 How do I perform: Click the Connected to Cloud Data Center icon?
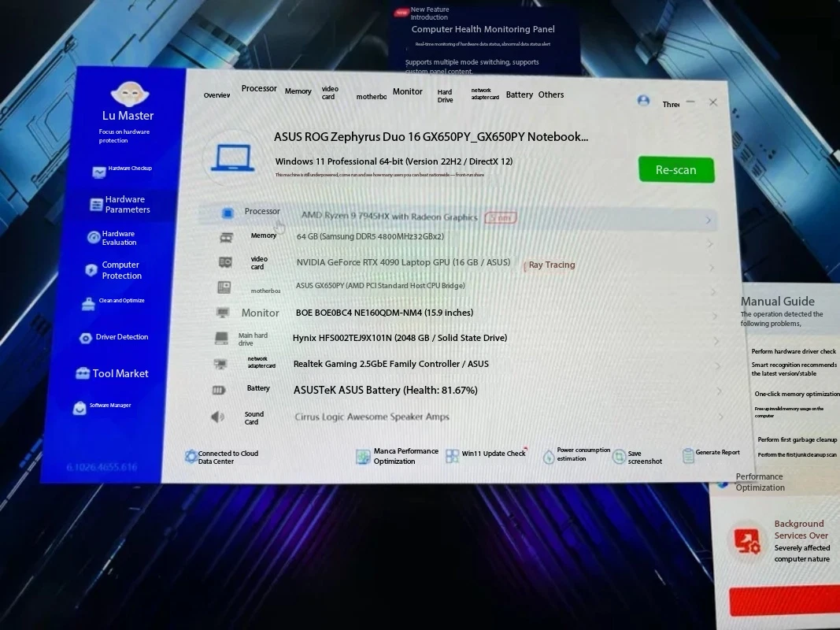(x=191, y=457)
